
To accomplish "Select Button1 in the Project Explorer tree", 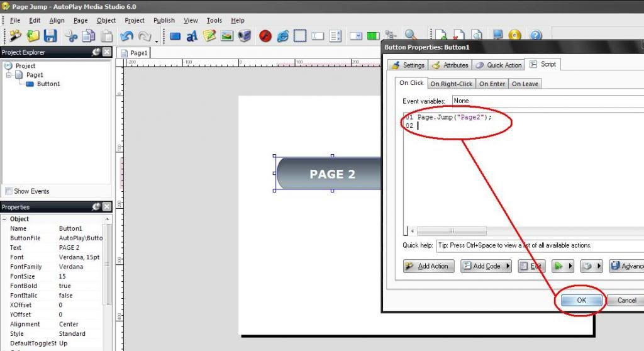I will click(48, 84).
